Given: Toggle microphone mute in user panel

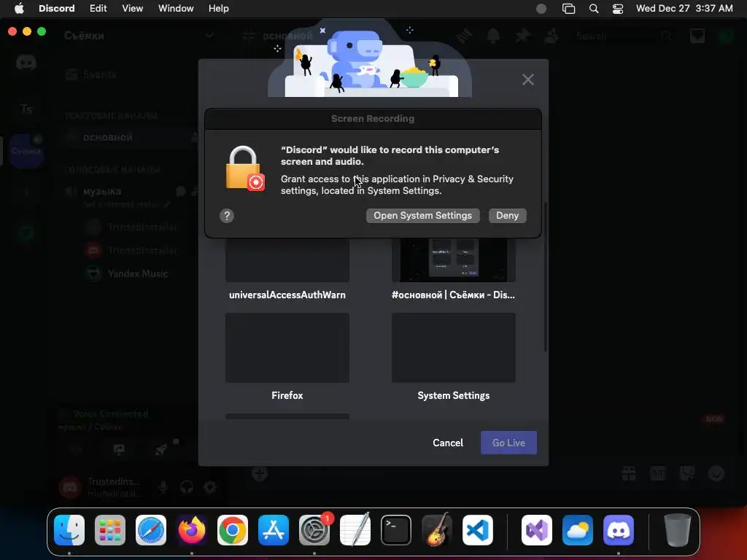Looking at the screenshot, I should [x=163, y=487].
